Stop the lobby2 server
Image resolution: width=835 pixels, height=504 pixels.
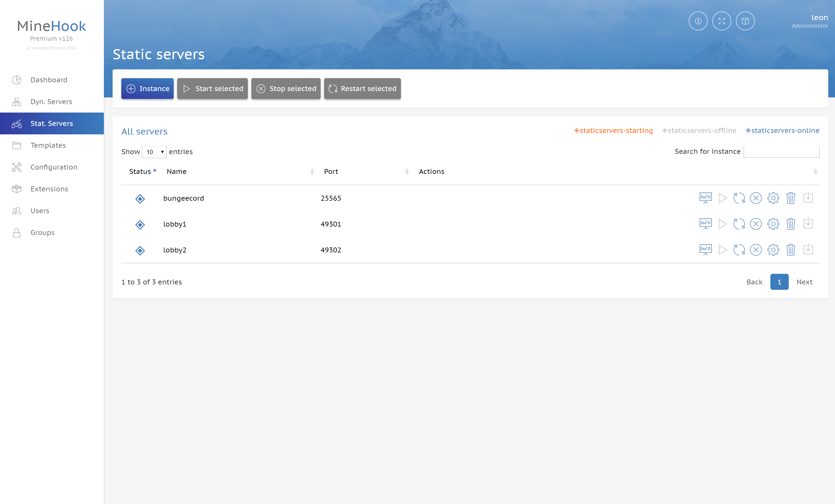pos(755,250)
